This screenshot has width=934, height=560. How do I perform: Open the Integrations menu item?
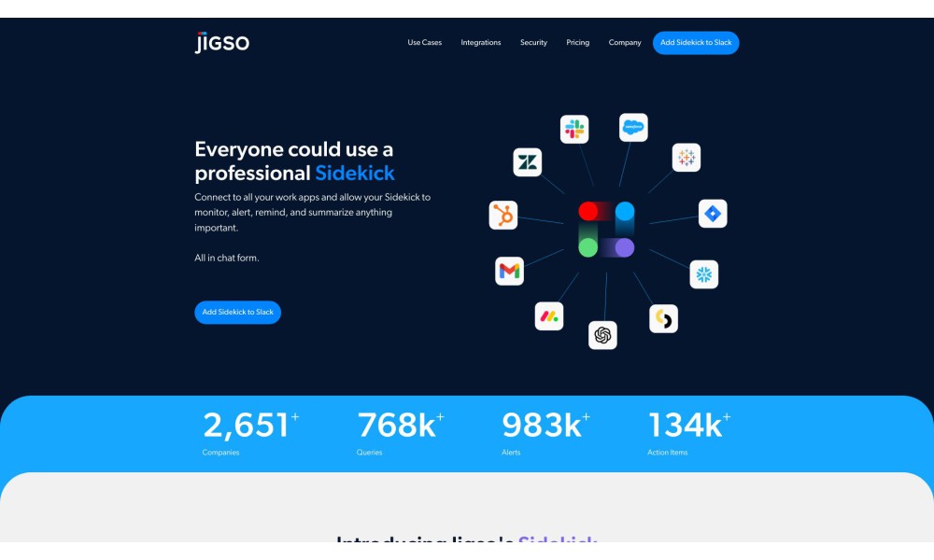[481, 42]
